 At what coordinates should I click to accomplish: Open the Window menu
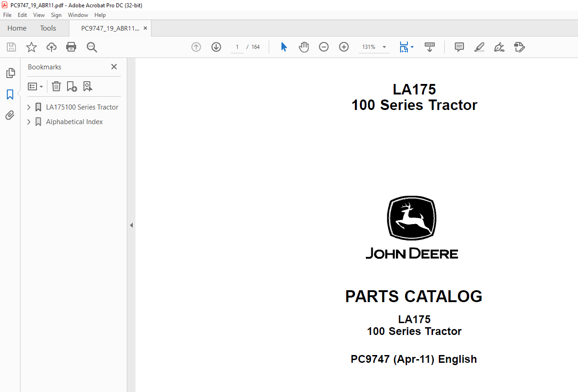[x=78, y=15]
